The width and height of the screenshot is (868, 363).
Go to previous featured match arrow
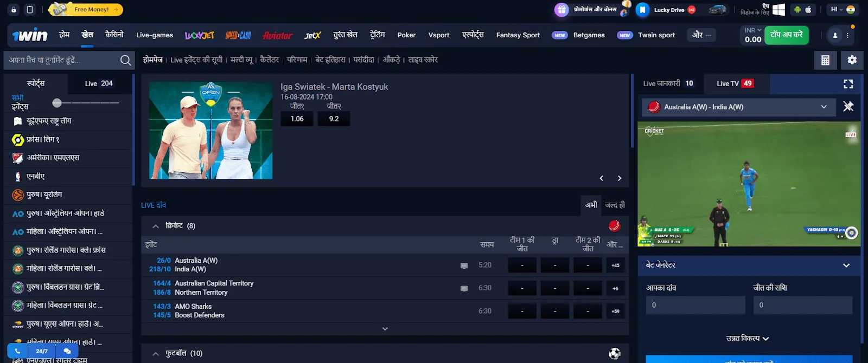tap(601, 178)
